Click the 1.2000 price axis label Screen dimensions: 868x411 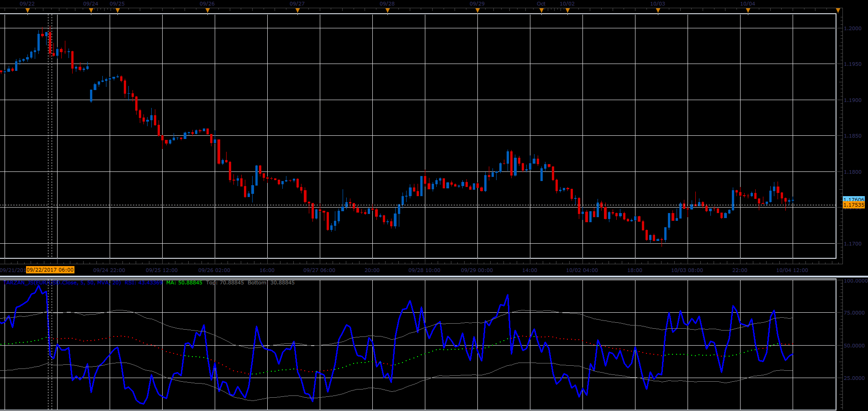(x=852, y=28)
